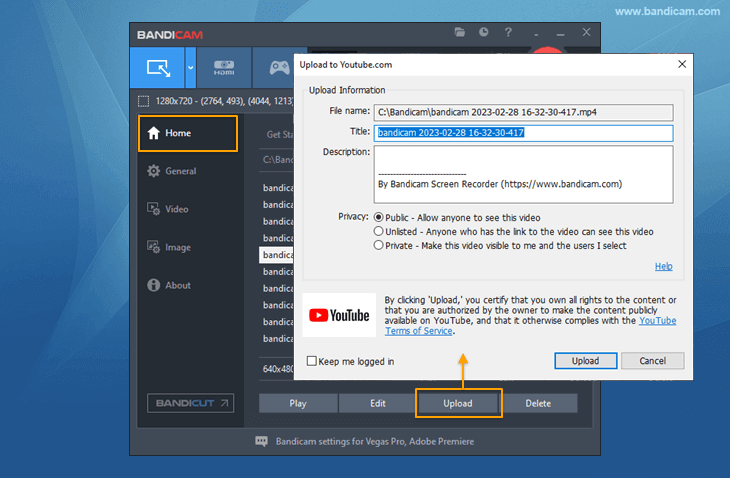The width and height of the screenshot is (730, 478).
Task: Close the Upload to Youtube.com dialog
Action: click(x=682, y=64)
